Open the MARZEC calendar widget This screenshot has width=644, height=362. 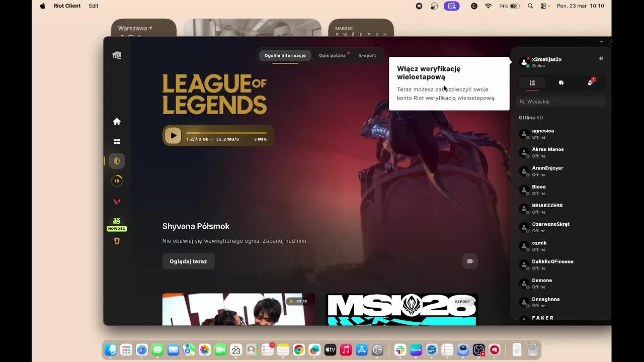point(361,28)
